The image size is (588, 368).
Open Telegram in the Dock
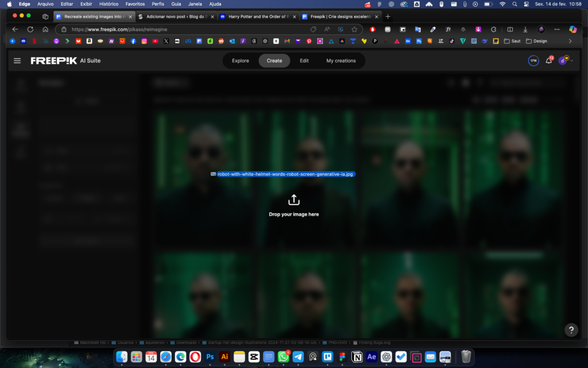tap(298, 356)
